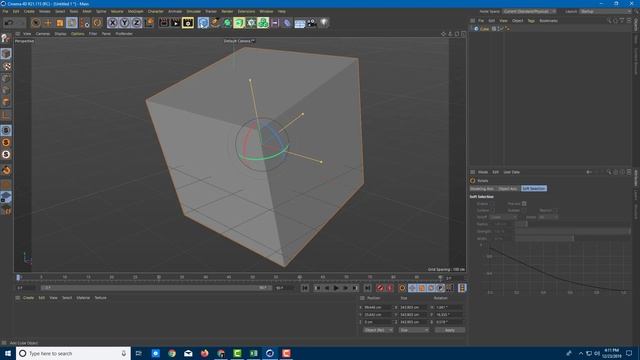Toggle the coordinate system icon next to Z

coord(149,23)
